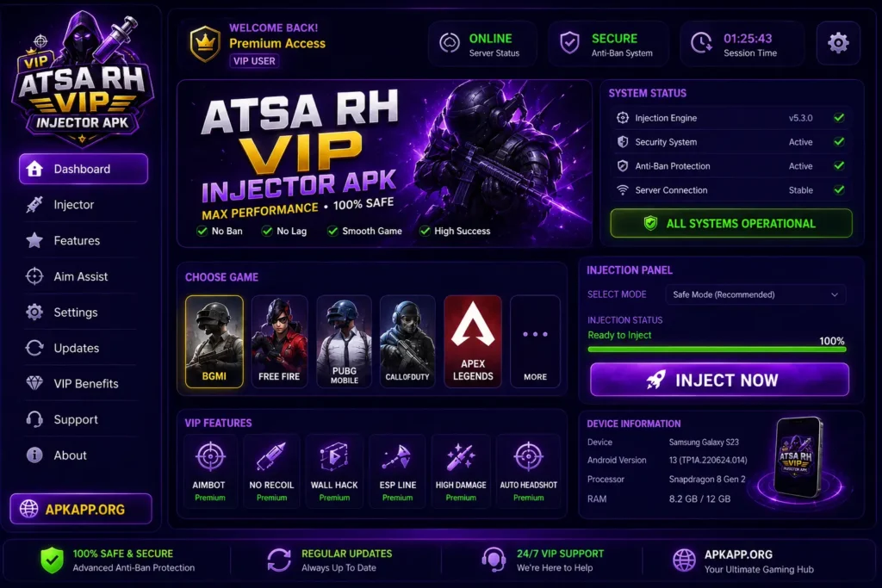Screen dimensions: 882x588
Task: Select the No Recoil bullet icon
Action: pos(271,456)
